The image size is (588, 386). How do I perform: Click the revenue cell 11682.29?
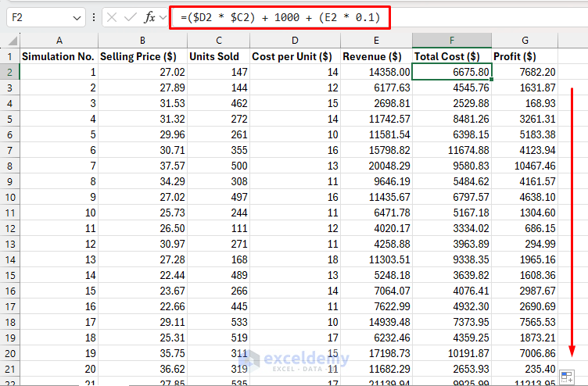coord(376,369)
